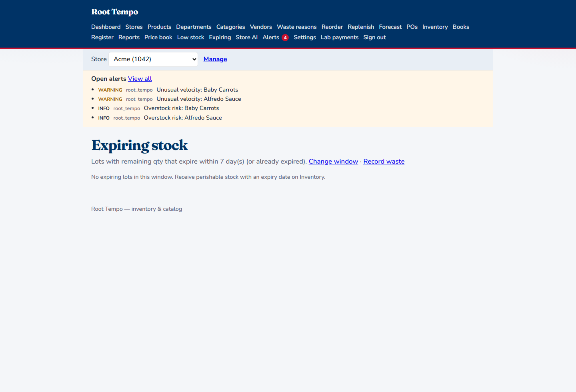Viewport: 576px width, 392px height.
Task: Open Alerts from the navigation
Action: (x=271, y=37)
